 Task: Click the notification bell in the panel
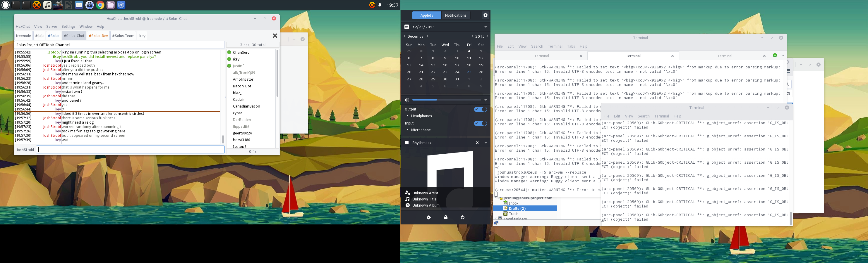(x=380, y=5)
